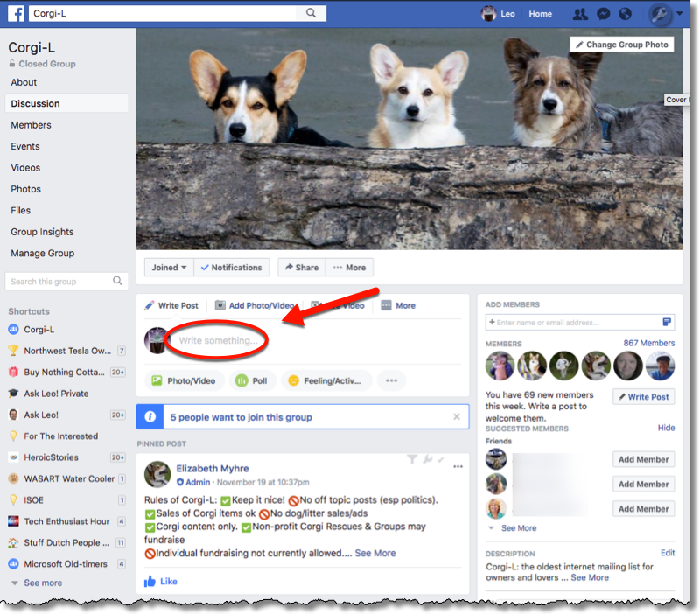Expand shortcuts with See more
Screen dimensions: 700x614
43,583
